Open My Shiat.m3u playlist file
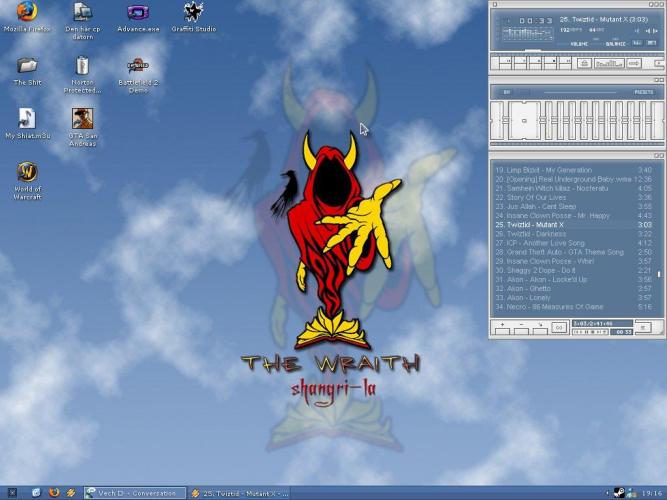 (x=27, y=119)
